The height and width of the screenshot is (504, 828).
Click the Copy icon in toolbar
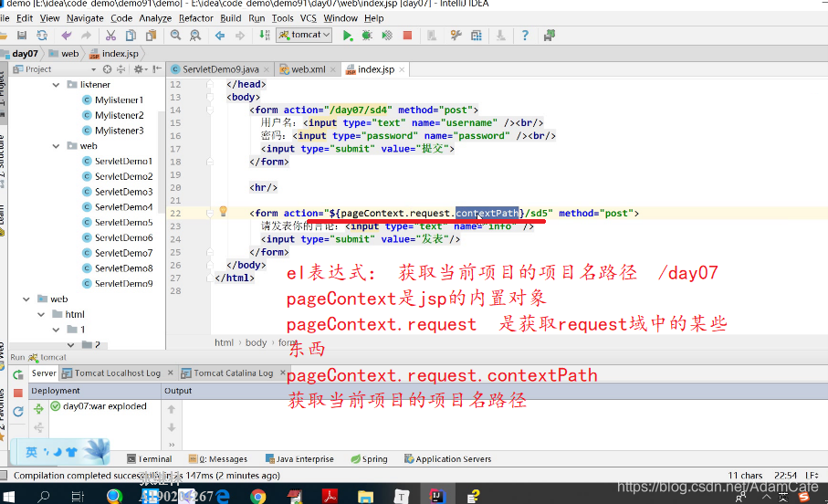click(x=131, y=36)
